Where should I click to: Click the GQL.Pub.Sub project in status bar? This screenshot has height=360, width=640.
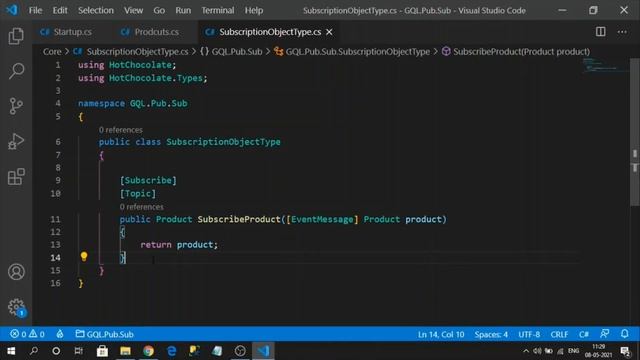click(105, 334)
